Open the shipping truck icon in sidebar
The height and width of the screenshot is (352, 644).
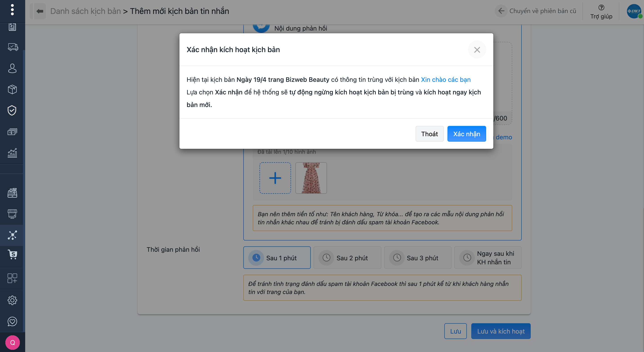pos(13,47)
